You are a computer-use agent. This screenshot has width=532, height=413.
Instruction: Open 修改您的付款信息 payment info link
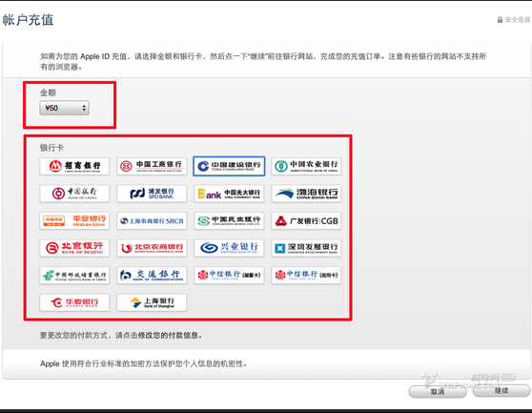coord(168,336)
